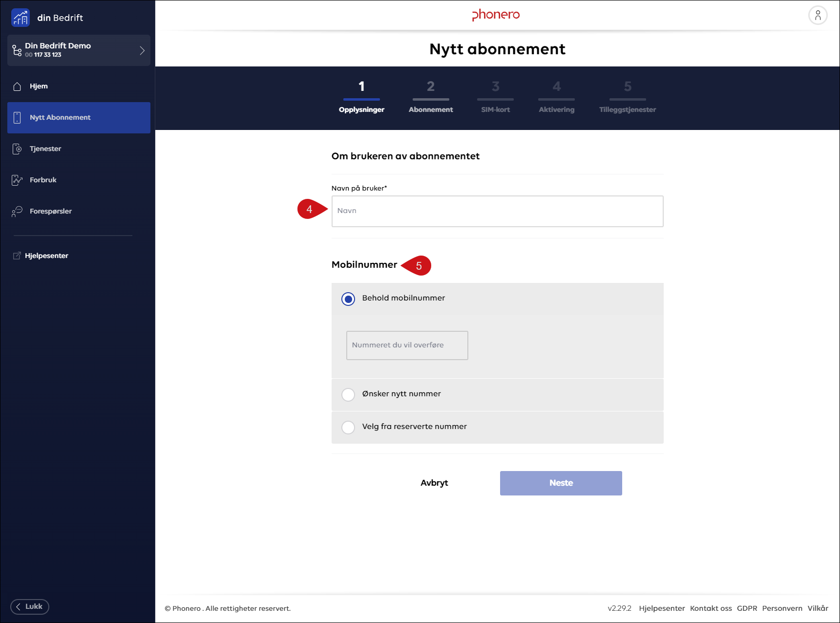
Task: Open Kontakt oss footer link
Action: point(711,608)
